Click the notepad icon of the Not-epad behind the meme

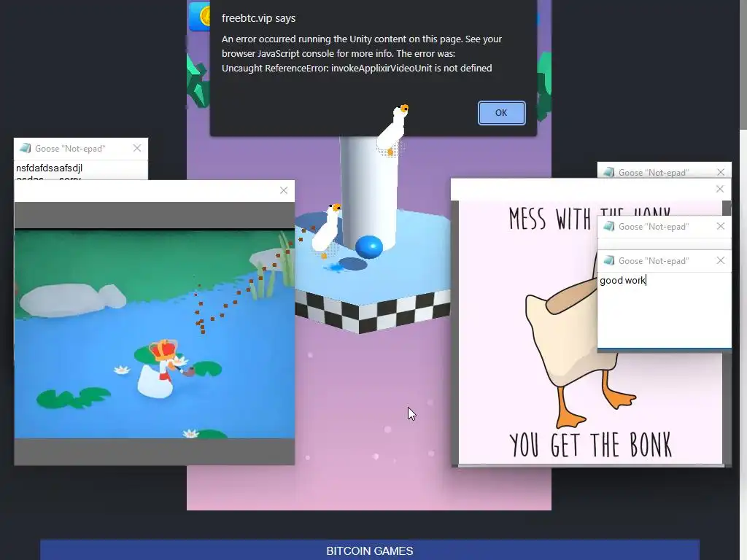(609, 172)
